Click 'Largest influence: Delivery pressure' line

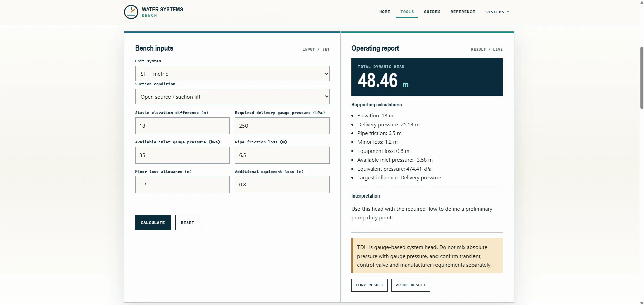coord(399,178)
